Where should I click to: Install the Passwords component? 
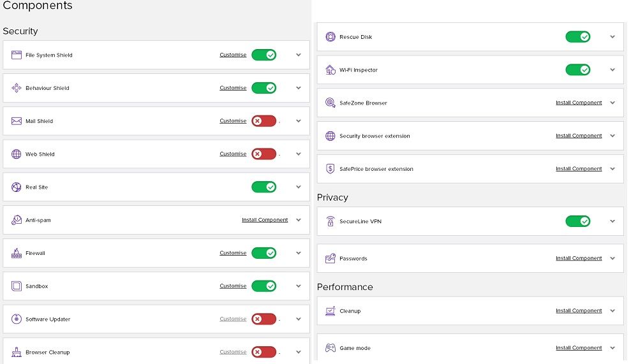click(x=579, y=258)
